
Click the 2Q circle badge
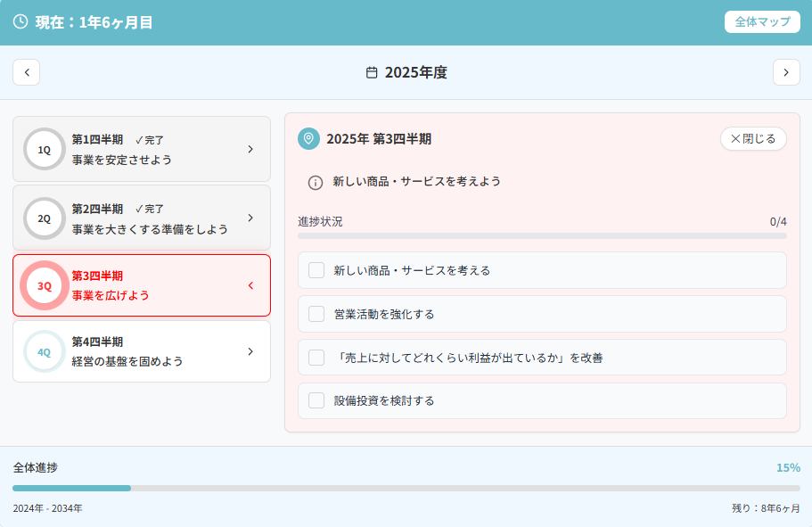[x=45, y=218]
